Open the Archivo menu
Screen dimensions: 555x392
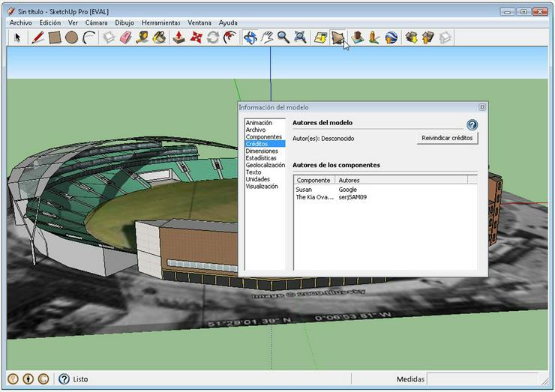click(21, 22)
